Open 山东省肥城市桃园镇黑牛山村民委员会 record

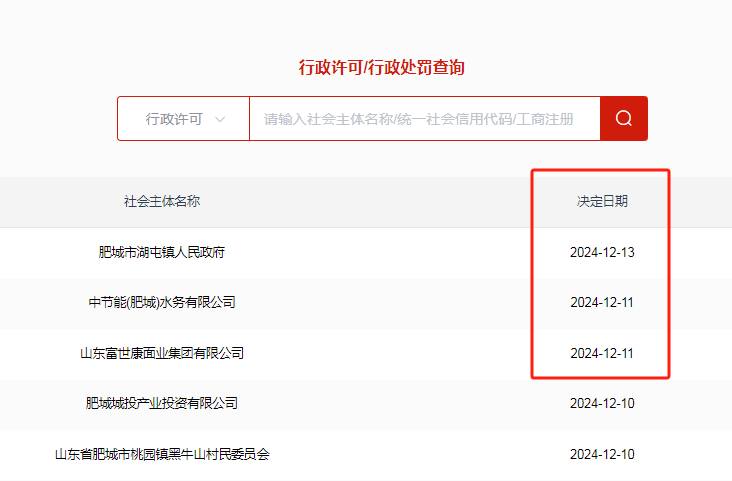pos(162,454)
